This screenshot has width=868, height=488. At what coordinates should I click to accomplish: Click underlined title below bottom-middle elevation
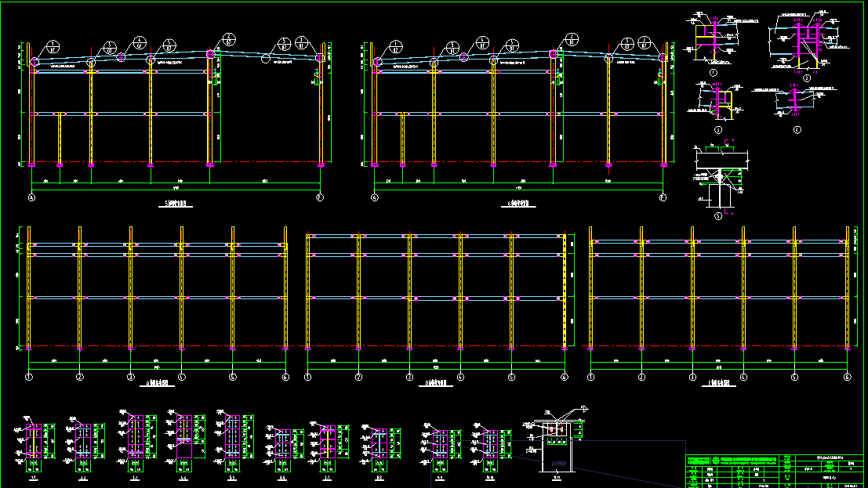436,384
